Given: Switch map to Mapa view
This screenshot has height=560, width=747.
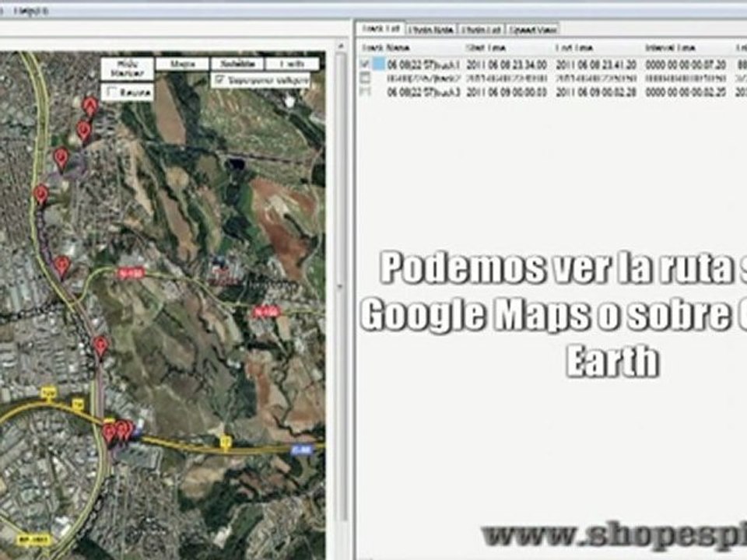Looking at the screenshot, I should click(x=182, y=64).
